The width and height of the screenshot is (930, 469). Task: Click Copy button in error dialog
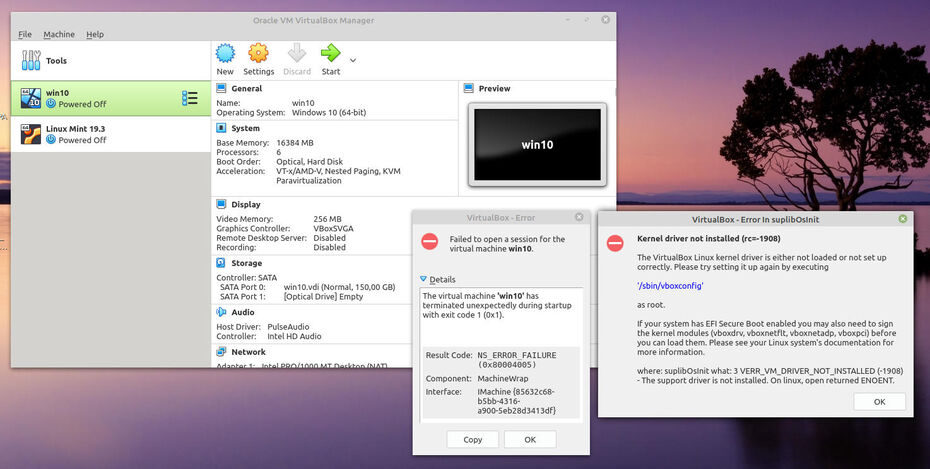point(473,439)
